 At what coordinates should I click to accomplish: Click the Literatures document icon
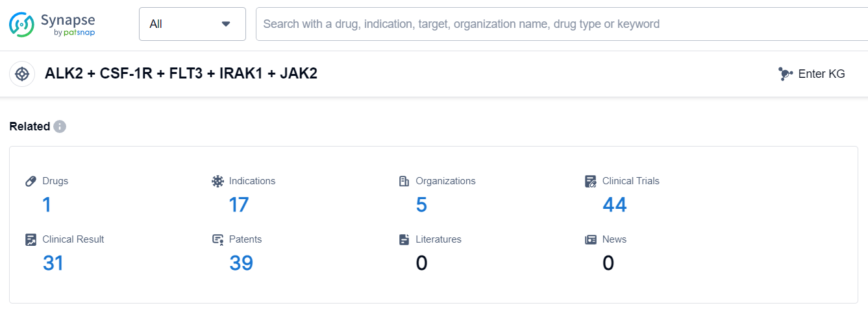point(404,239)
